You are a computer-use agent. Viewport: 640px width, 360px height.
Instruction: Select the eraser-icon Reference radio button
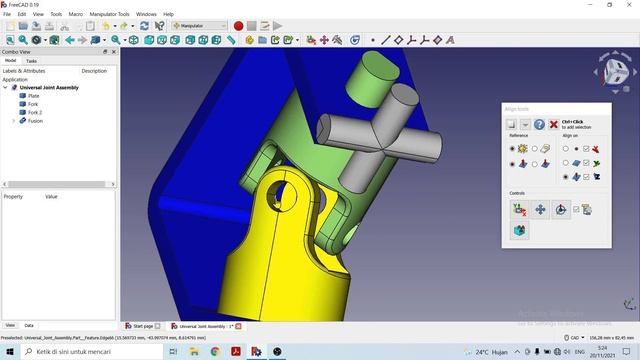click(534, 149)
